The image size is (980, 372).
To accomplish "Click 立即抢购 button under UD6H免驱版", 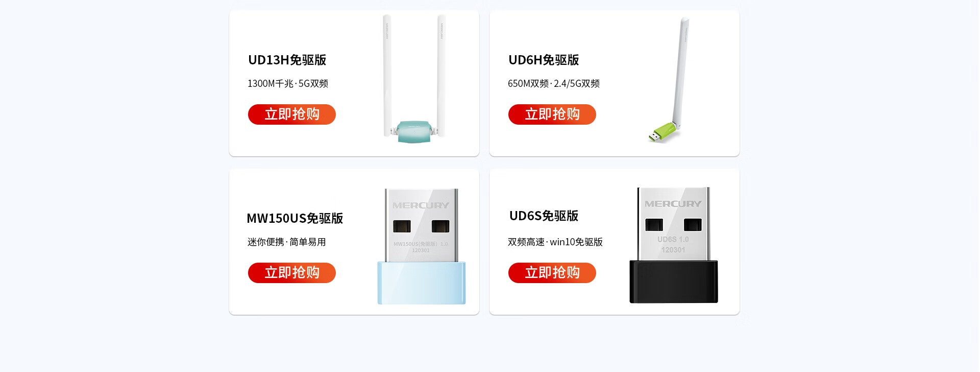I will (552, 114).
